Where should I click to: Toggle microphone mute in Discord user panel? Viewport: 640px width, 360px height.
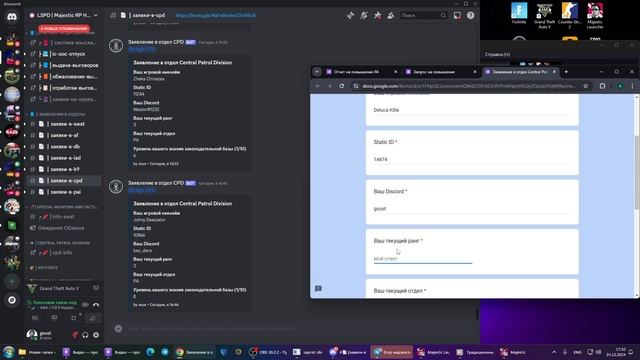(x=75, y=335)
